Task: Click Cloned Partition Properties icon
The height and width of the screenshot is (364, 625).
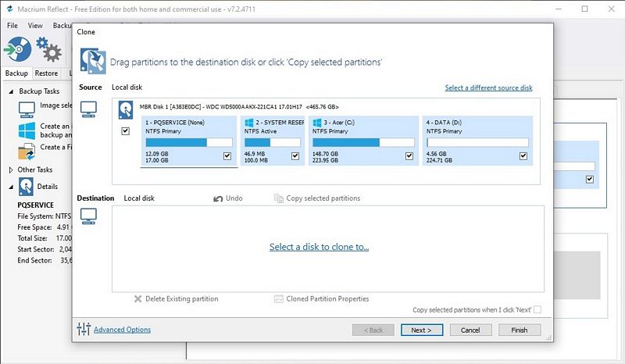Action: pos(279,298)
